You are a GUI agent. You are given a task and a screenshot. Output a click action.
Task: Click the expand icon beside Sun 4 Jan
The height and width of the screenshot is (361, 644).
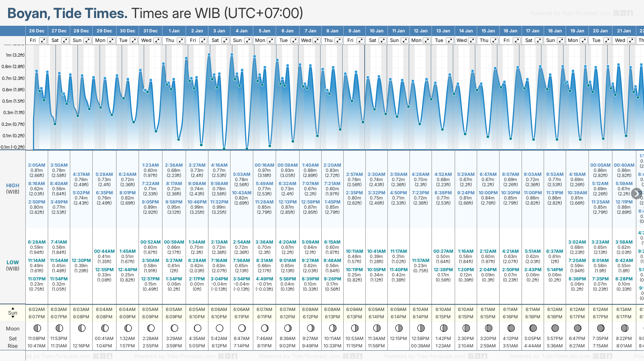pos(248,40)
